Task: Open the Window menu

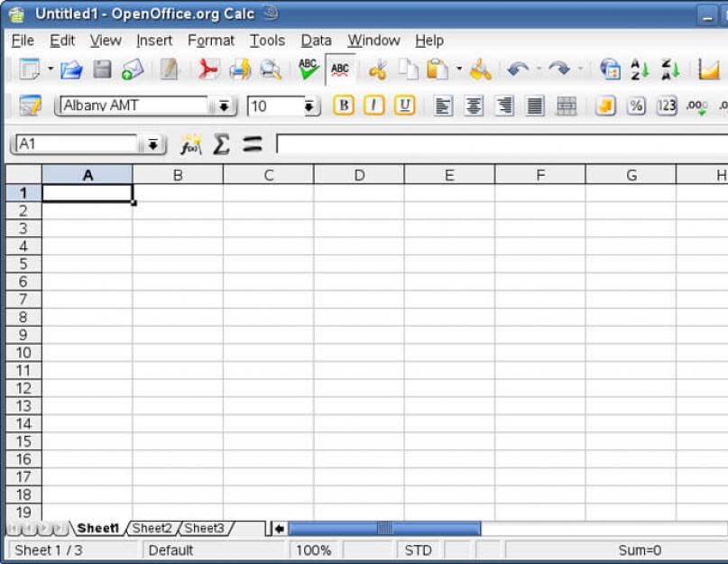Action: (x=373, y=41)
